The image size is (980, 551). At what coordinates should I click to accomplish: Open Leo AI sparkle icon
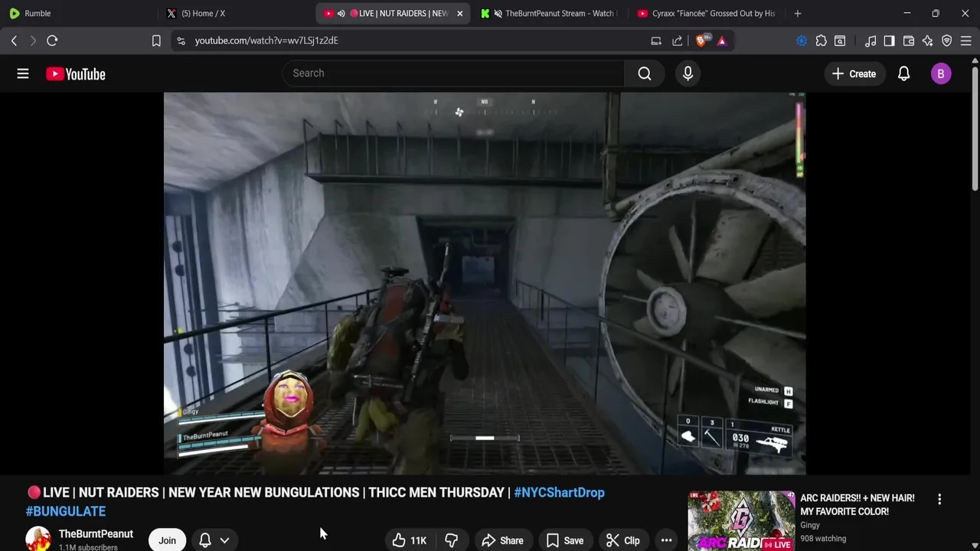tap(928, 41)
